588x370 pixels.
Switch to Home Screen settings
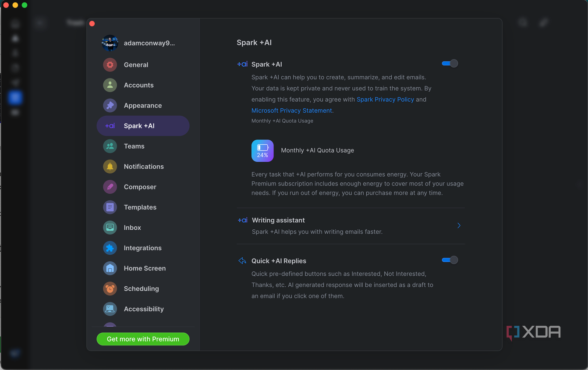[143, 268]
